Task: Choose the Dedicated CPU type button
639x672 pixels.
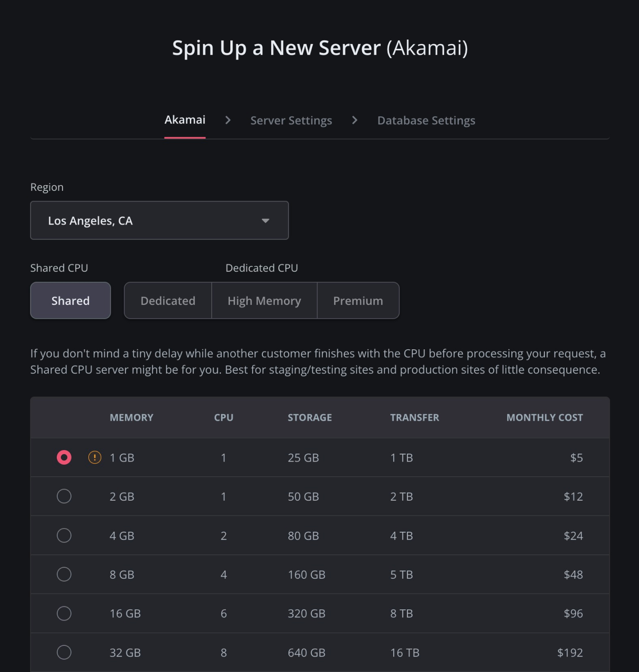Action: click(168, 300)
